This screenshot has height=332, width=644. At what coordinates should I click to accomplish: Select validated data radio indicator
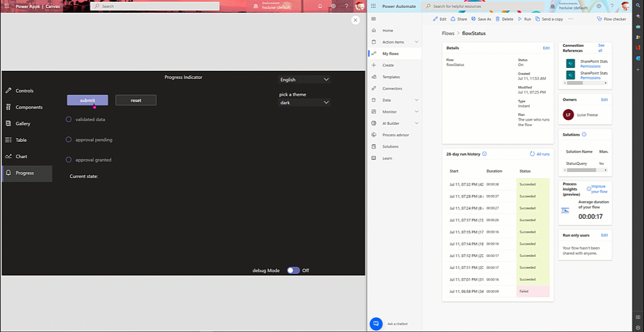coord(68,119)
